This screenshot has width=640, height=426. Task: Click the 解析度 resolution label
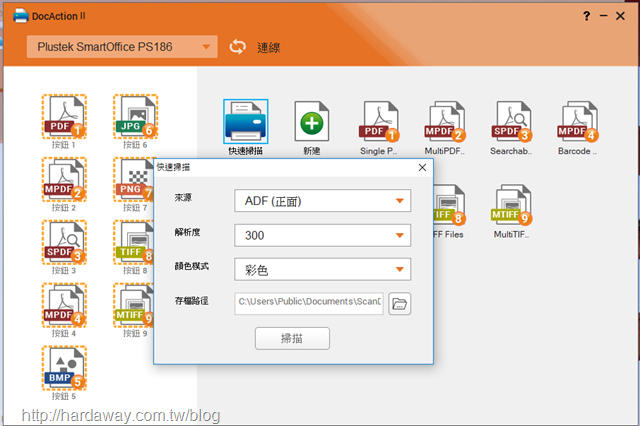pos(187,232)
